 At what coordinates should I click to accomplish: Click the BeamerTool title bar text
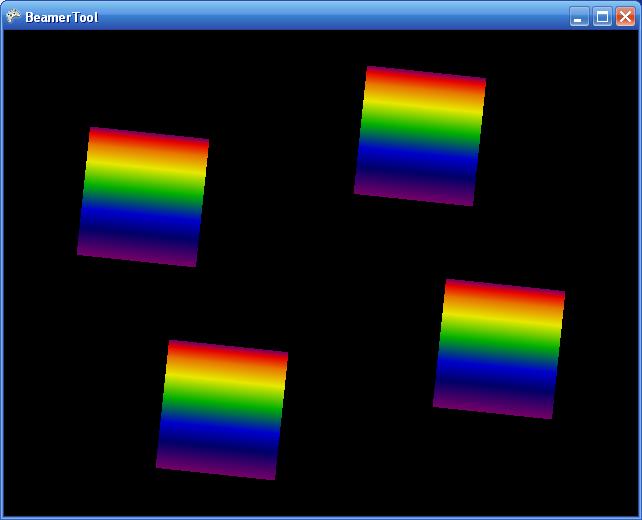pos(62,17)
